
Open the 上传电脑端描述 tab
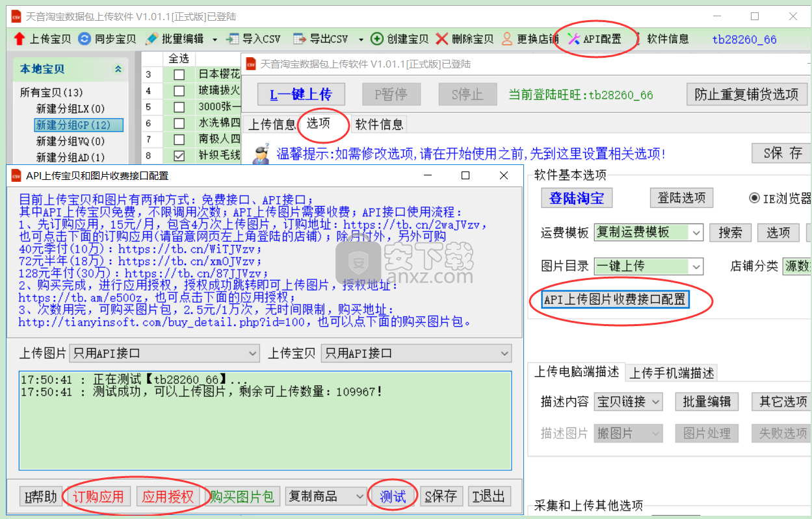tap(577, 372)
